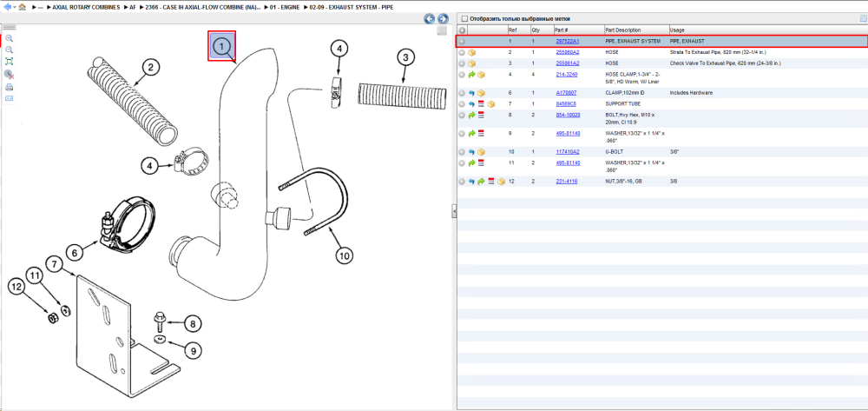
Task: Click the column settings icon above the parts table
Action: click(862, 19)
